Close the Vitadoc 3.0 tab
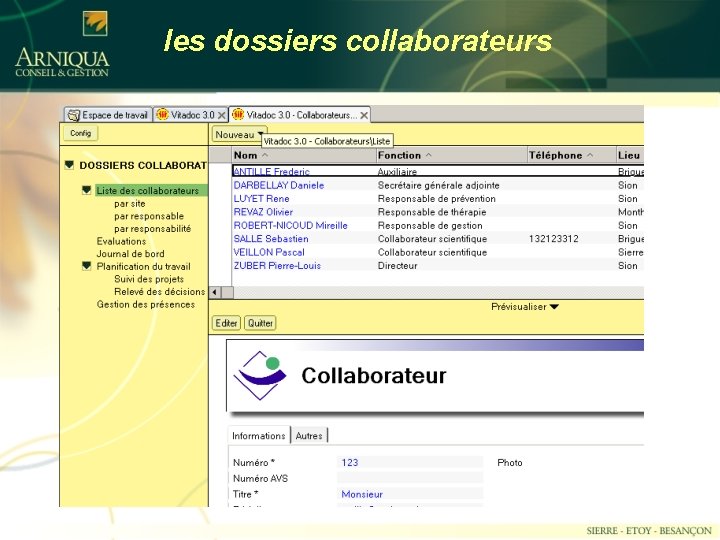Image resolution: width=720 pixels, height=540 pixels. point(221,115)
